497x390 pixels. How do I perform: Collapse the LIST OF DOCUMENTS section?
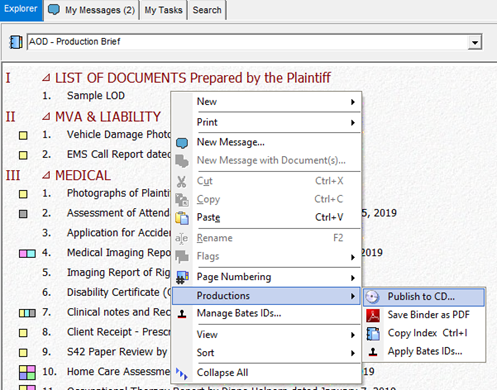click(x=46, y=78)
